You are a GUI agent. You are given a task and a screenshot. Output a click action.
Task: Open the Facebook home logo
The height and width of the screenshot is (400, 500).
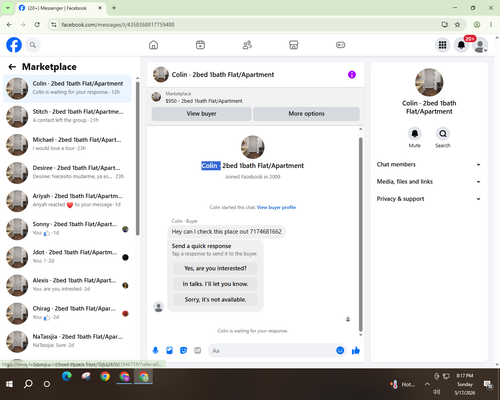click(x=14, y=45)
